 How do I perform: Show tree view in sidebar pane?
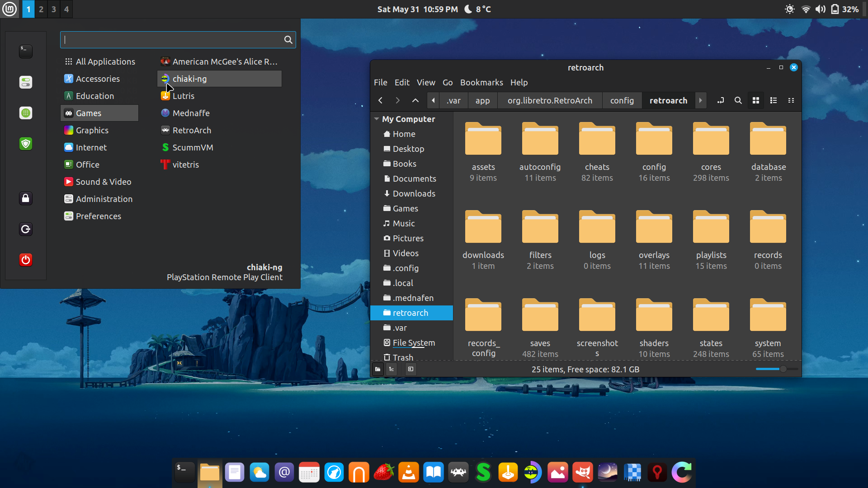tap(392, 369)
